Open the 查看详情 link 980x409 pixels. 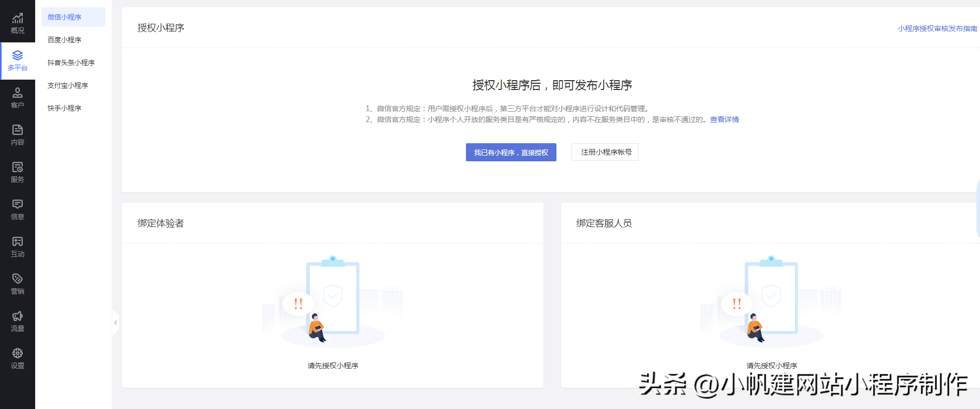click(724, 119)
